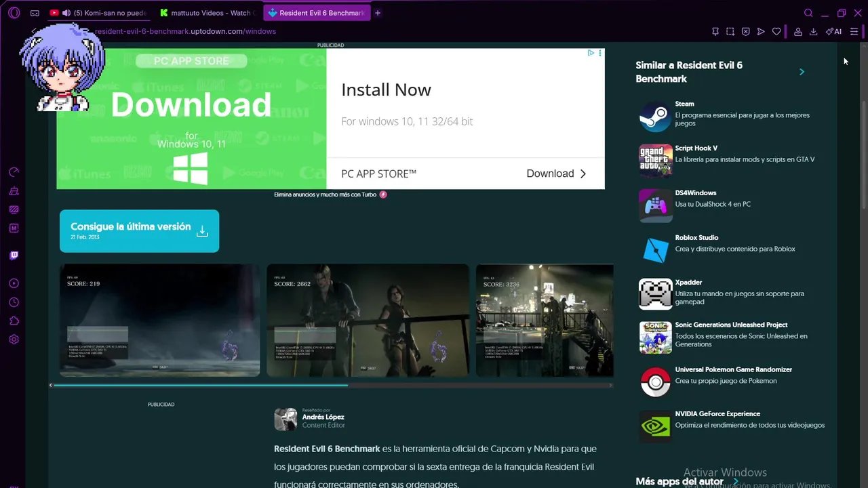Screen dimensions: 868x488
Task: Click the Roblox Studio logo icon
Action: pyautogui.click(x=655, y=250)
